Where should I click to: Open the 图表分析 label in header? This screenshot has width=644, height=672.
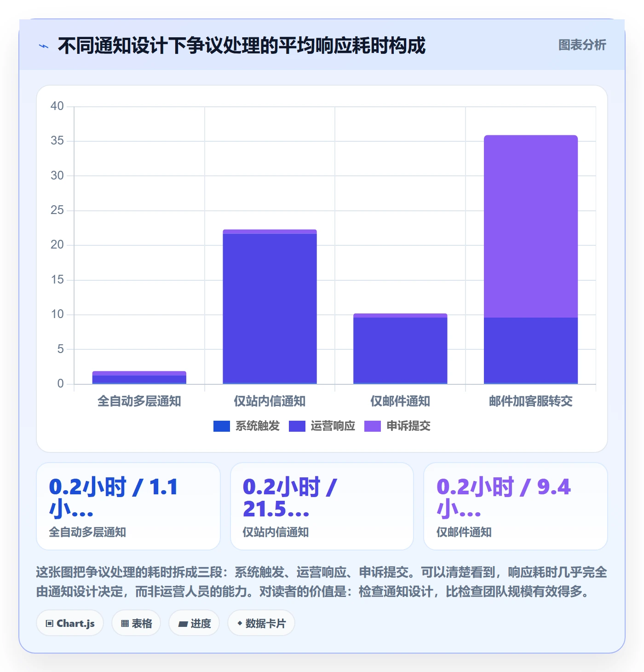tap(582, 45)
